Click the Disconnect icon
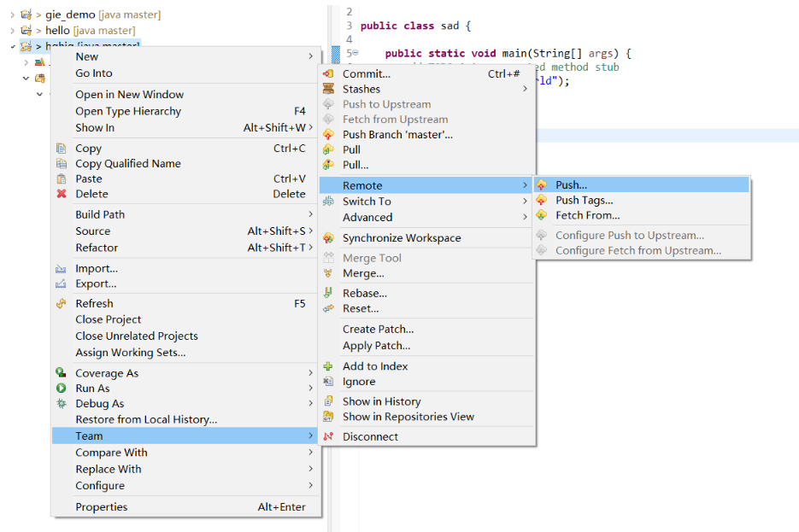Image resolution: width=799 pixels, height=532 pixels. (327, 436)
